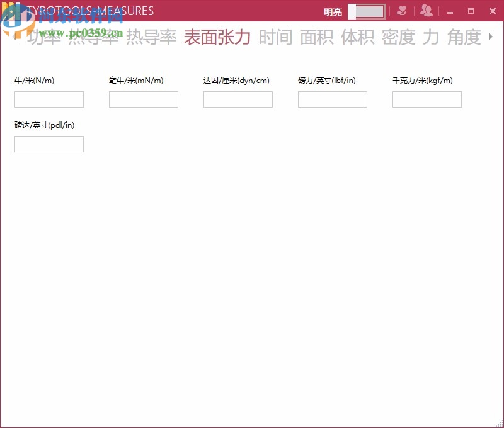Grab the window resize grip corner
This screenshot has height=428, width=504.
(499, 424)
